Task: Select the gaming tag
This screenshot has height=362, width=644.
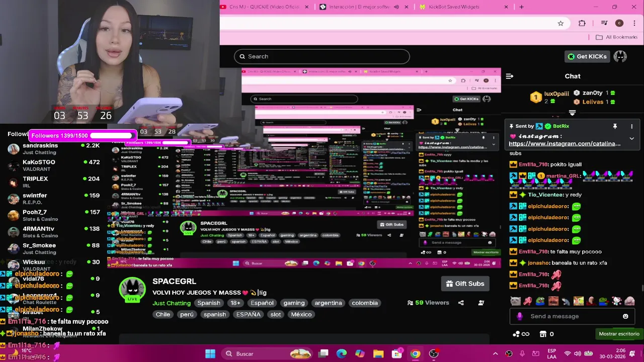Action: point(294,303)
